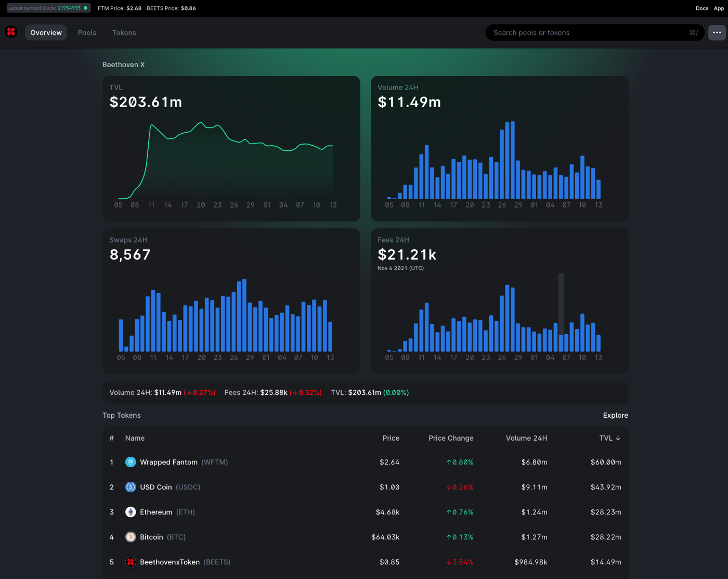Click the Wrapped Fantom TVL $60.00m
Viewport: 728px width, 579px height.
coord(606,462)
